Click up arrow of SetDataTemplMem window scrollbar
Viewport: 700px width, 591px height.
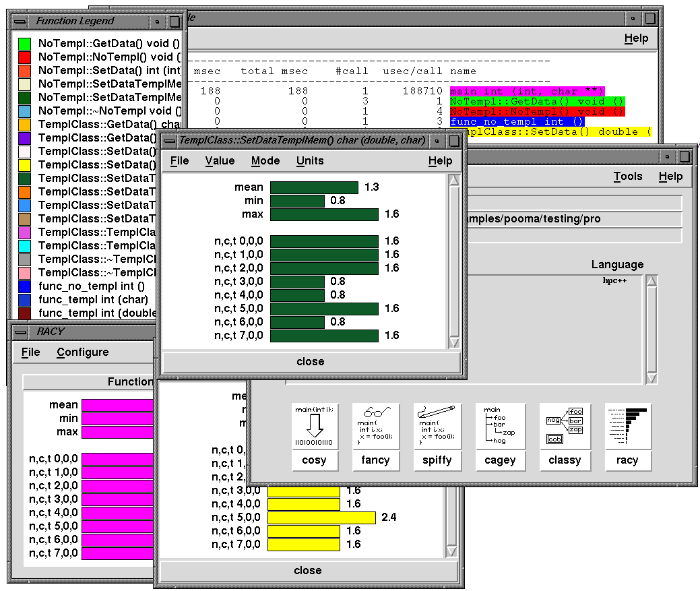click(455, 181)
